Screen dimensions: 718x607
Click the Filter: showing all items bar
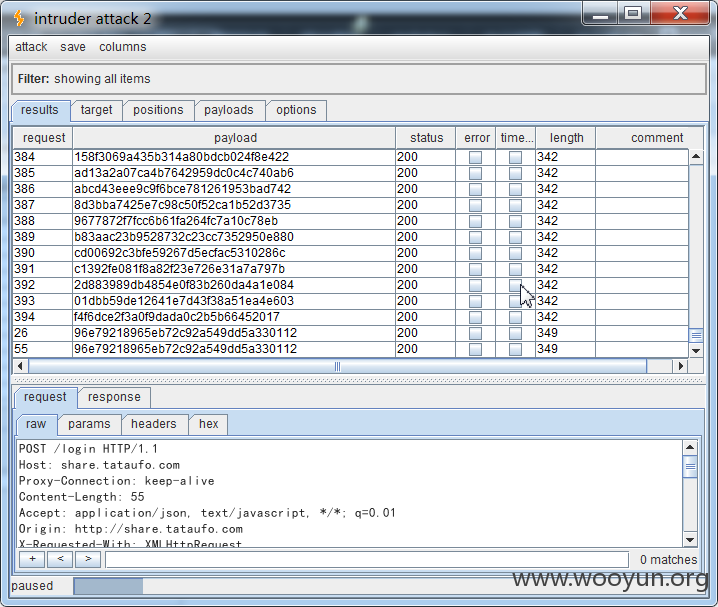point(359,79)
